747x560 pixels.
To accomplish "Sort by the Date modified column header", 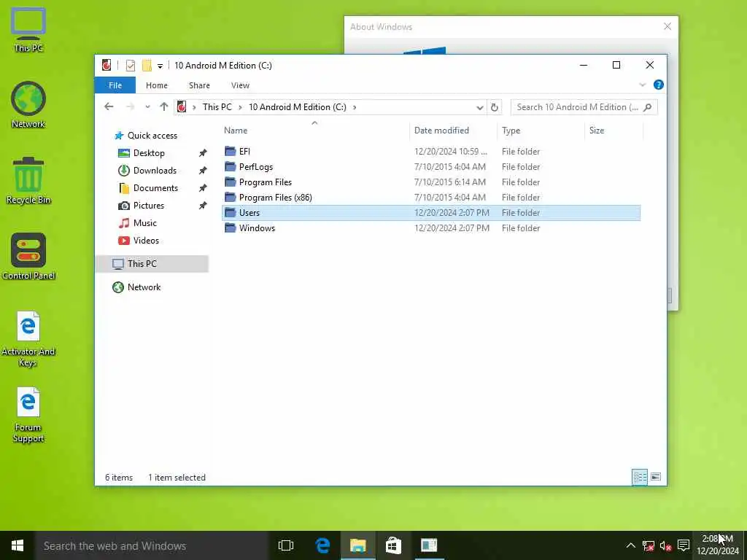I will coord(453,131).
